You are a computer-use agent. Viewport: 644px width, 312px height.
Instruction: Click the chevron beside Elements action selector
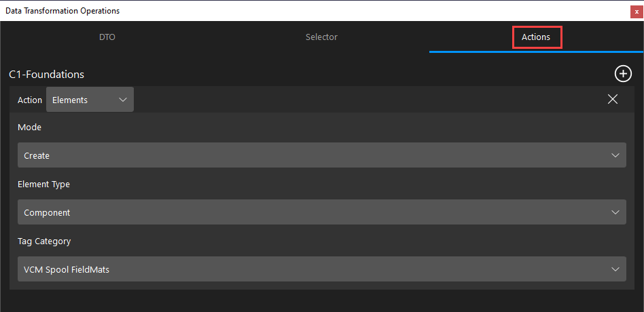coord(122,100)
